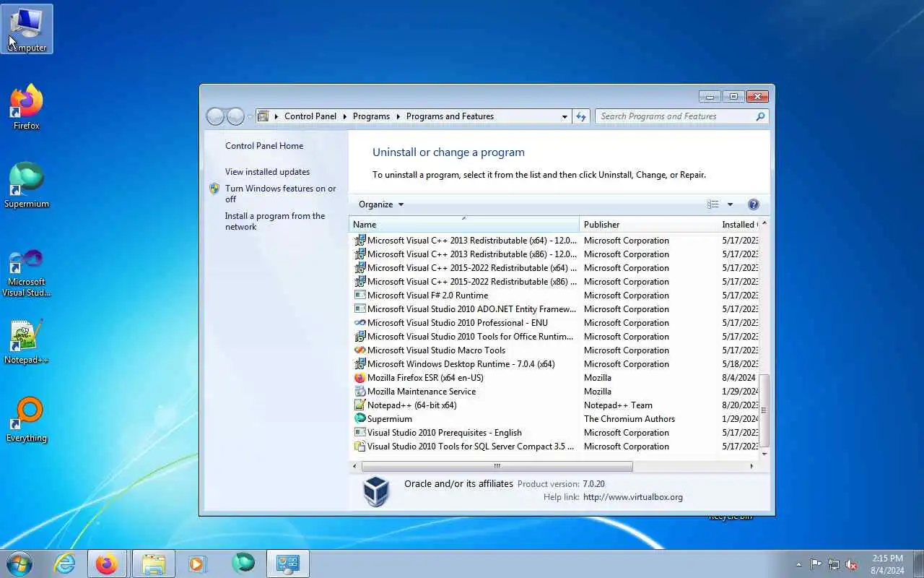Sort by the Publisher column header
The height and width of the screenshot is (578, 924).
point(648,225)
